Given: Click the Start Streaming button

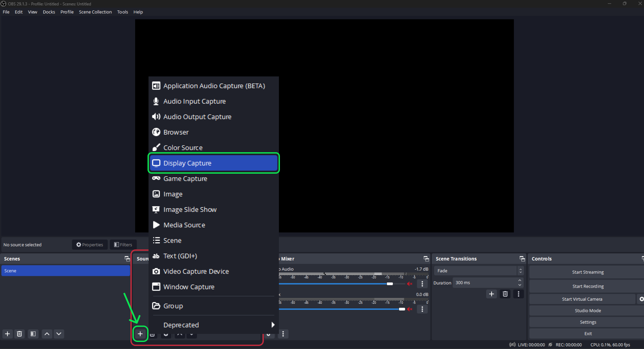Looking at the screenshot, I should [x=588, y=272].
